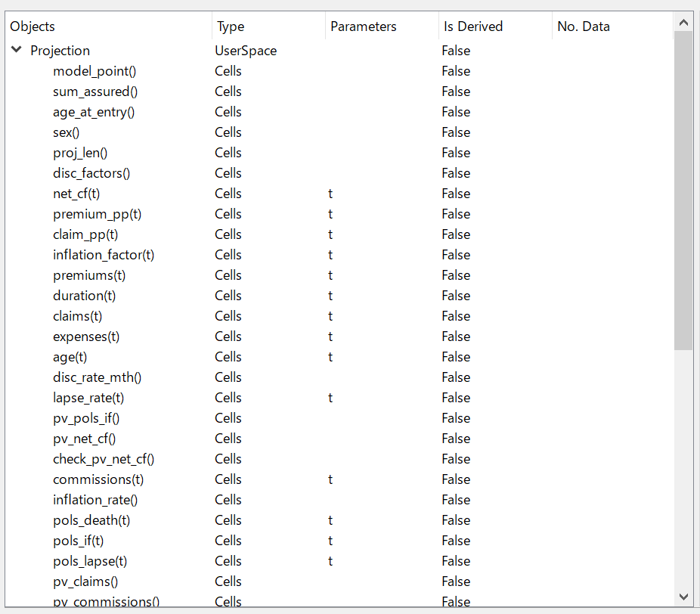Screen dimensions: 700x614
Task: Select the lapse_rate(t) item
Action: pyautogui.click(x=88, y=398)
